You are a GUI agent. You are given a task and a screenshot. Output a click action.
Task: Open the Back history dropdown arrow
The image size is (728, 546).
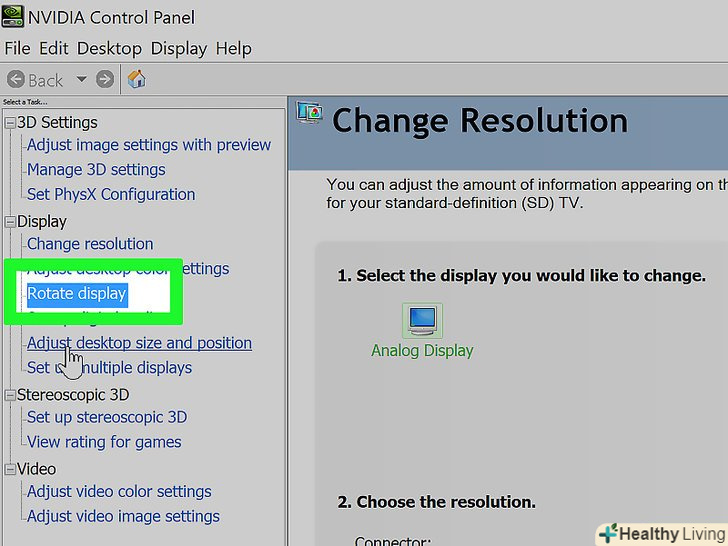[x=81, y=79]
